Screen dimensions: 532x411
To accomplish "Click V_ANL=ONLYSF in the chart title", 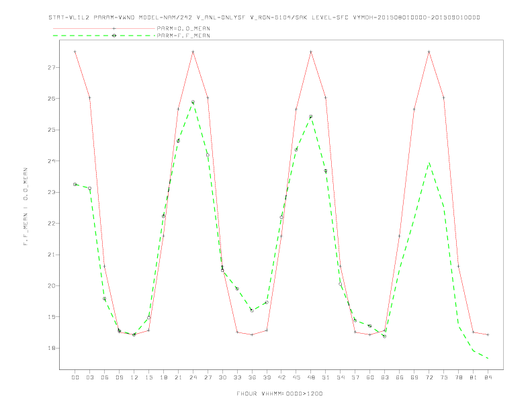I will click(x=221, y=17).
